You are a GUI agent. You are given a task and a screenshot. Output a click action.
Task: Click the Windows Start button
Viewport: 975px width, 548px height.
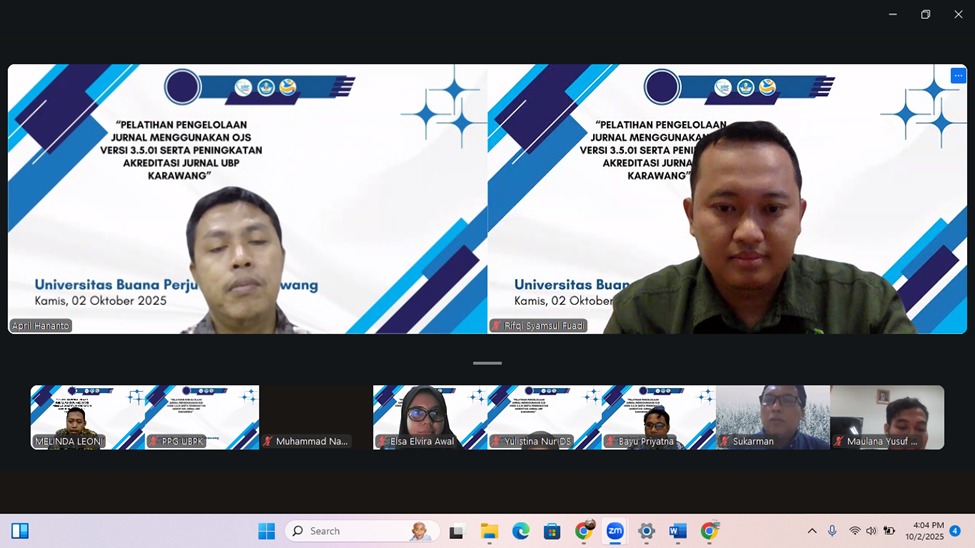(x=266, y=531)
